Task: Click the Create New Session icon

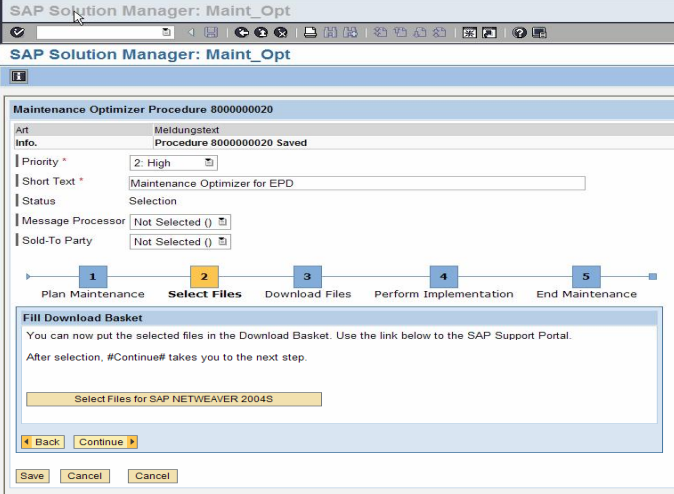Action: point(469,32)
